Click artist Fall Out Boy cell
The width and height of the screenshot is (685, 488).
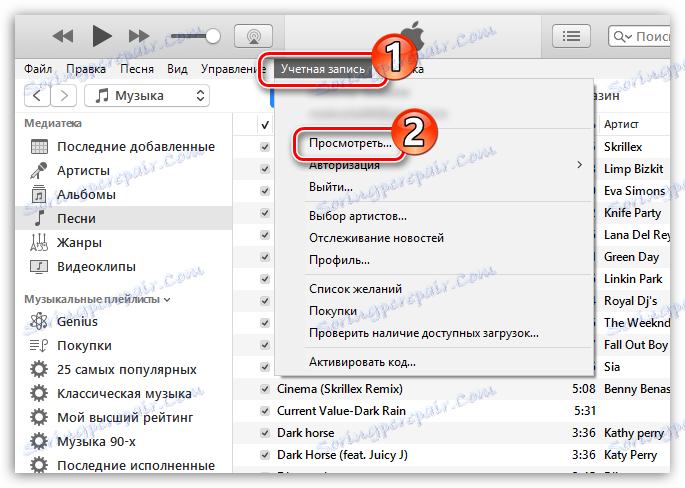click(636, 345)
